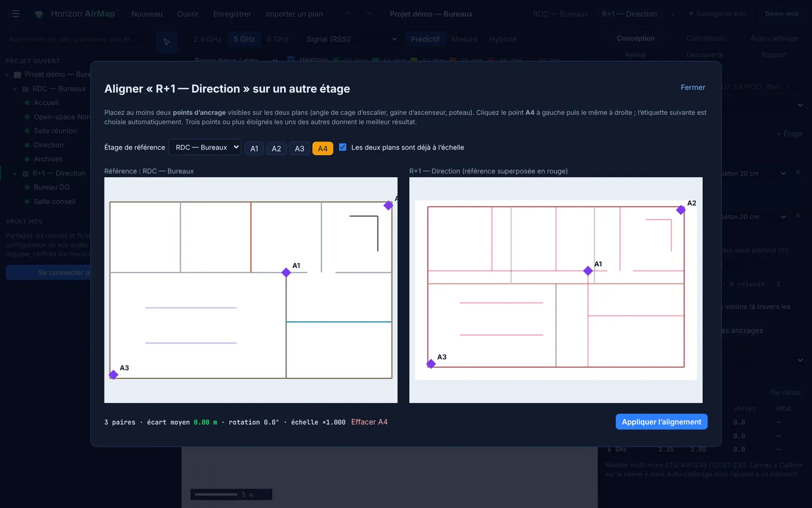
Task: Open the Importer un plan menu
Action: pyautogui.click(x=294, y=14)
